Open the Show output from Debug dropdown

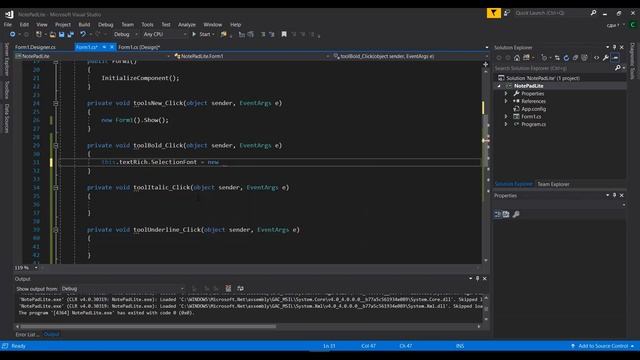click(x=122, y=289)
